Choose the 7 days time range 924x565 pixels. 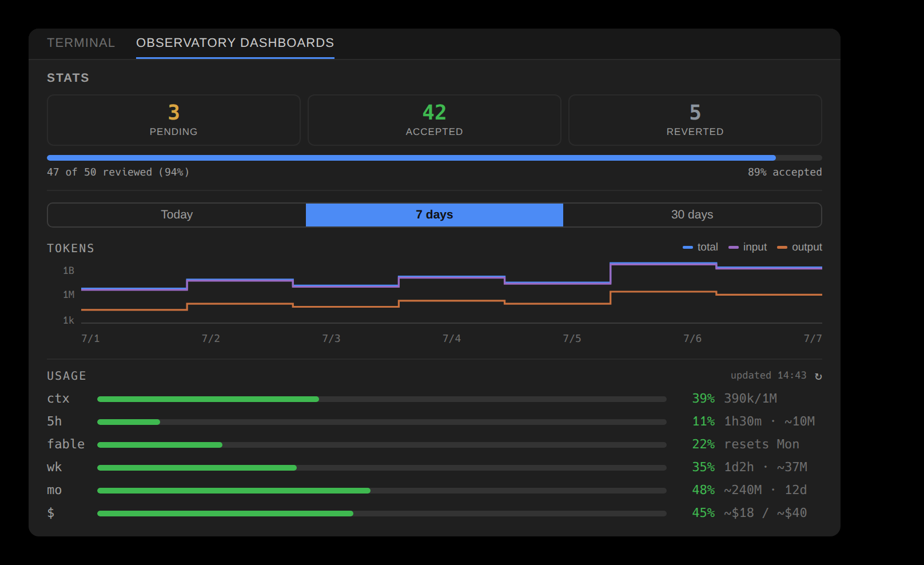(435, 214)
